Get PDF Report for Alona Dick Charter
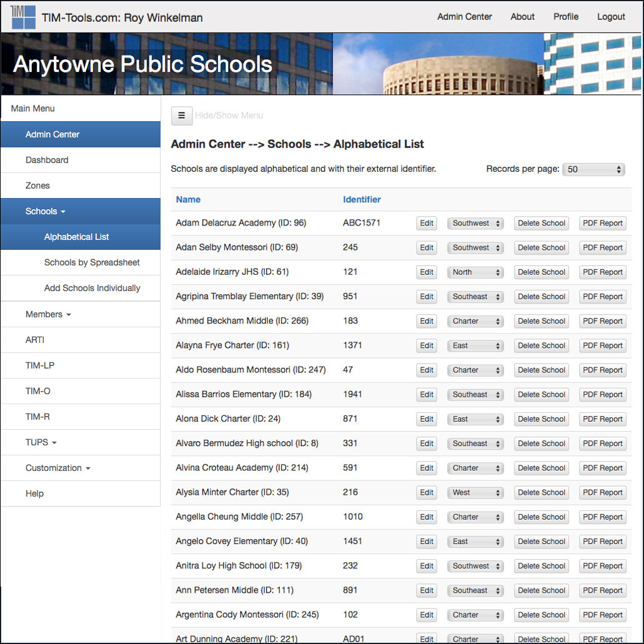Screen dimensions: 644x644 (603, 419)
